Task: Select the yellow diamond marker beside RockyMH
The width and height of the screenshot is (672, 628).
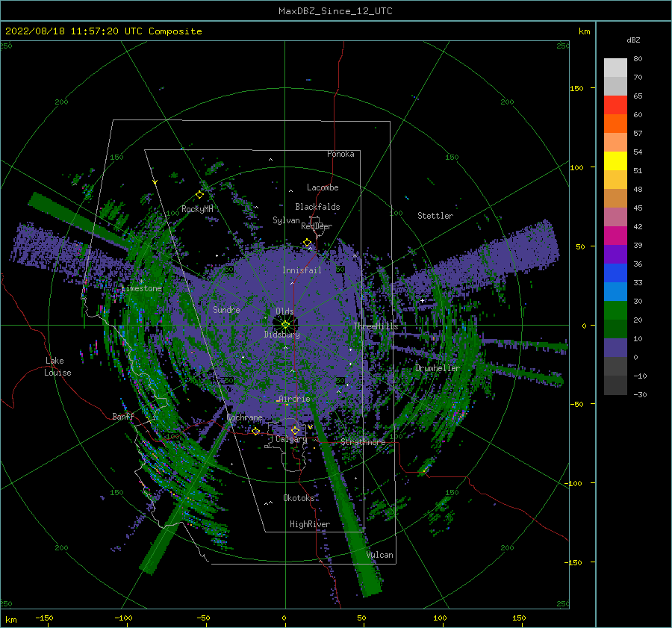Action: tap(199, 195)
